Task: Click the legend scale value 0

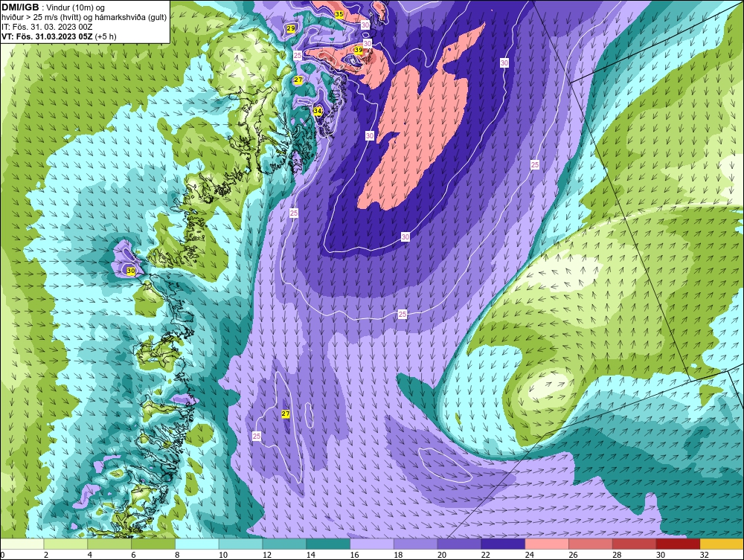Action: 3,555
